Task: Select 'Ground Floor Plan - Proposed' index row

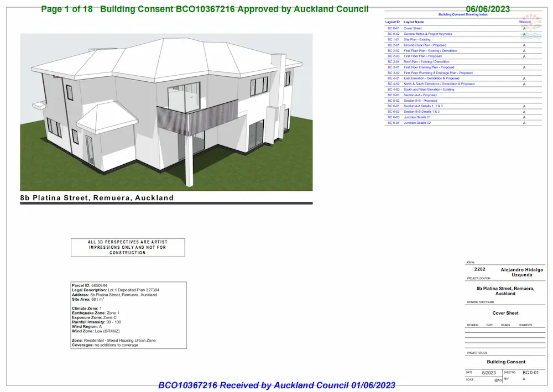Action: [x=463, y=45]
